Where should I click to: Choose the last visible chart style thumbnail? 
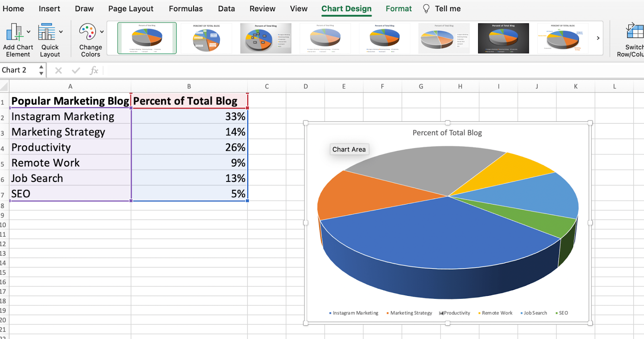click(563, 38)
